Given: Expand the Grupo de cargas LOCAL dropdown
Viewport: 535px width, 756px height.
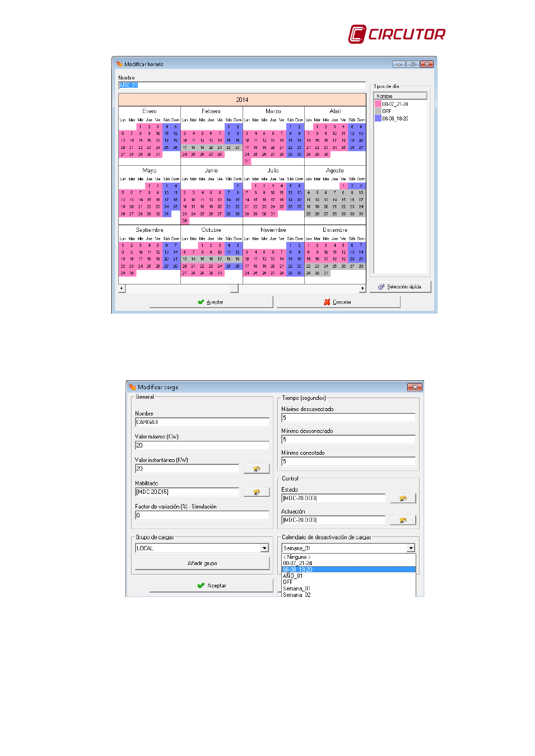Looking at the screenshot, I should point(265,548).
